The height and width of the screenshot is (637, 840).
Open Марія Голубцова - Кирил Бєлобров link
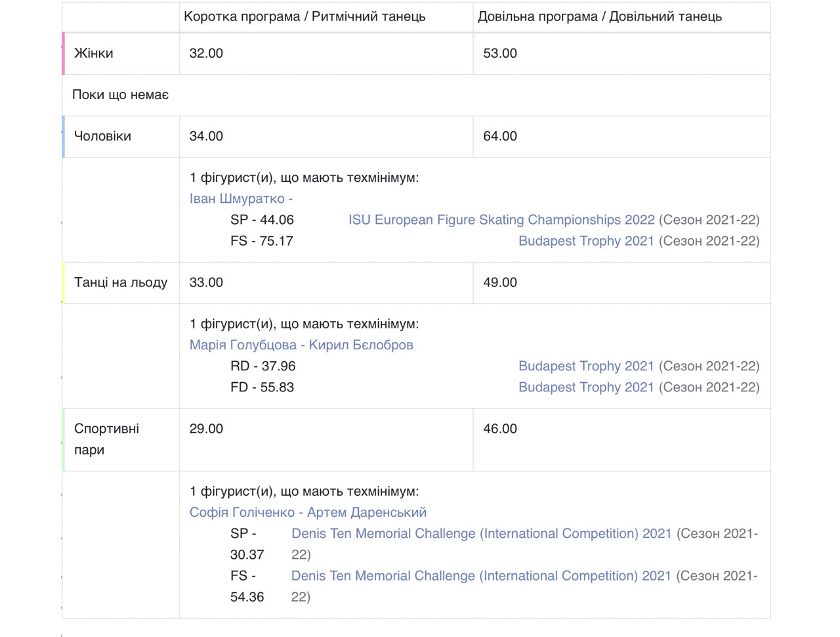(x=301, y=345)
